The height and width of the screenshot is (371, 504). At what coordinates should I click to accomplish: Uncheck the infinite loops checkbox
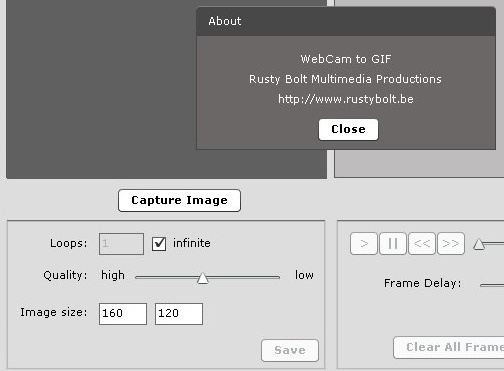[x=159, y=244]
